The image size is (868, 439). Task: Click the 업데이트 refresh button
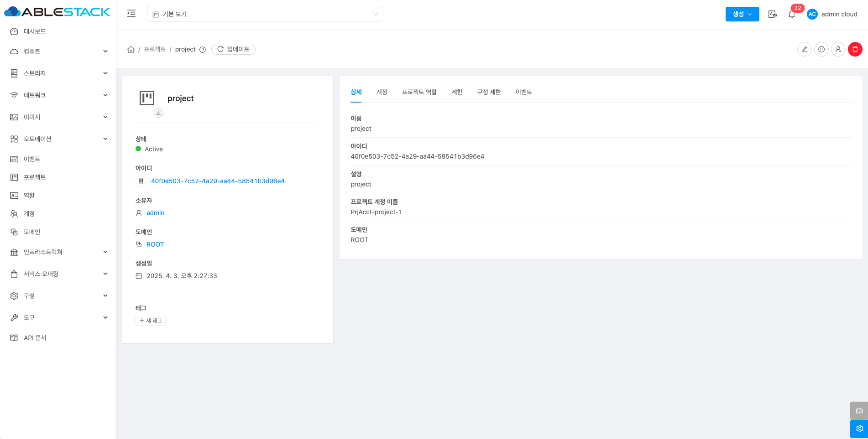(233, 49)
